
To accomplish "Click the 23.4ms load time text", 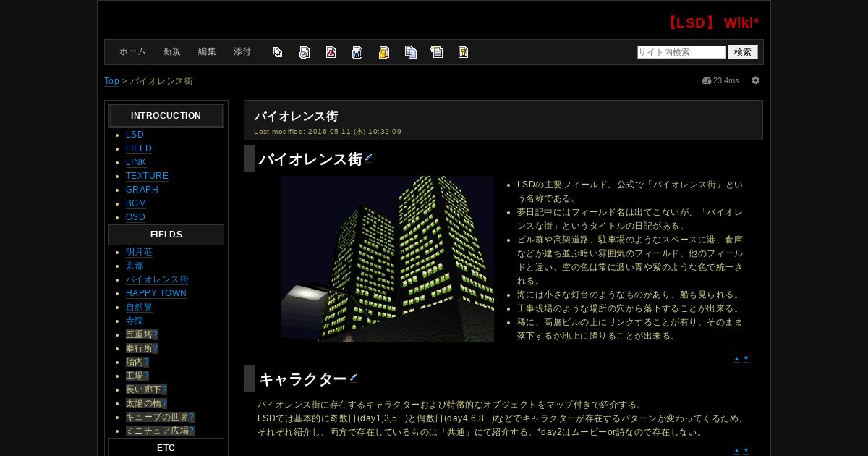I will pyautogui.click(x=726, y=80).
